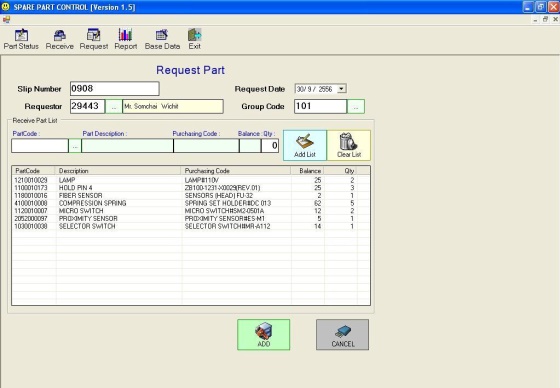
Task: Open the Receive toolbar icon
Action: 59,39
